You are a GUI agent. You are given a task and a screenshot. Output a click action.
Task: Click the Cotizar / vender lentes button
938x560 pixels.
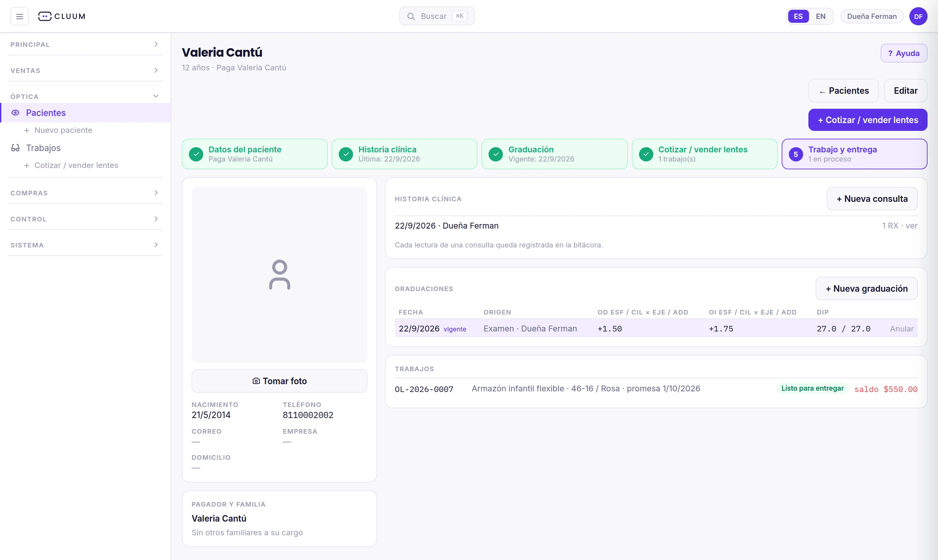pos(867,120)
